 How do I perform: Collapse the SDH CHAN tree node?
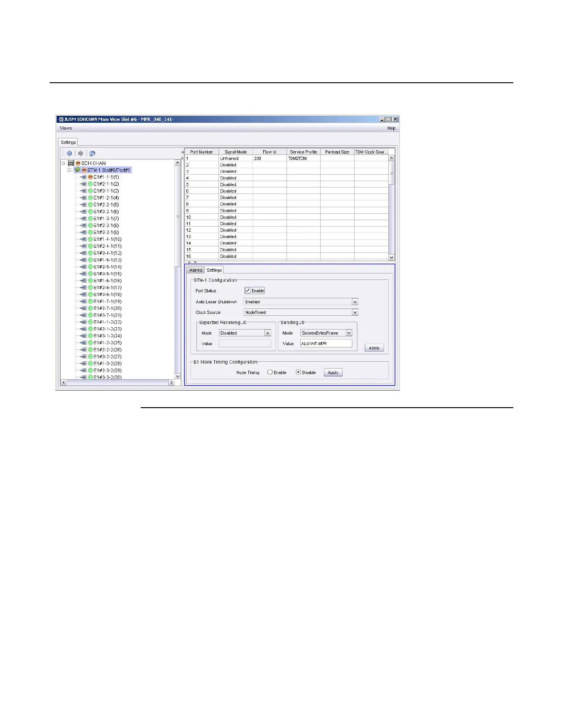pos(63,163)
